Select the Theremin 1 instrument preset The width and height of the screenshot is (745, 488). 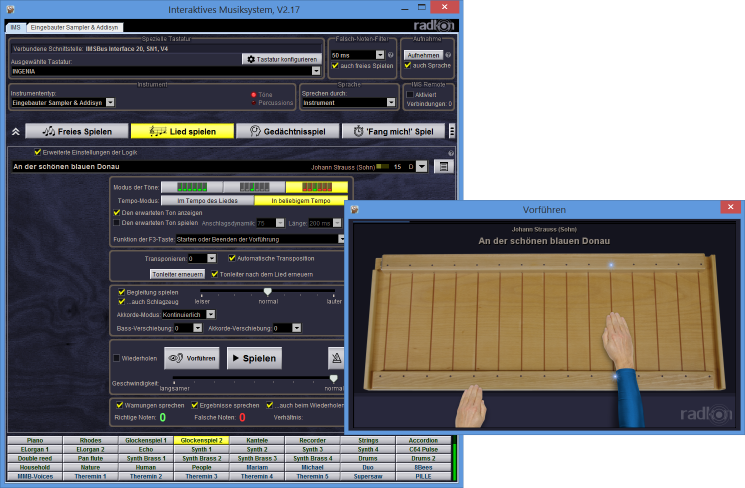point(90,476)
